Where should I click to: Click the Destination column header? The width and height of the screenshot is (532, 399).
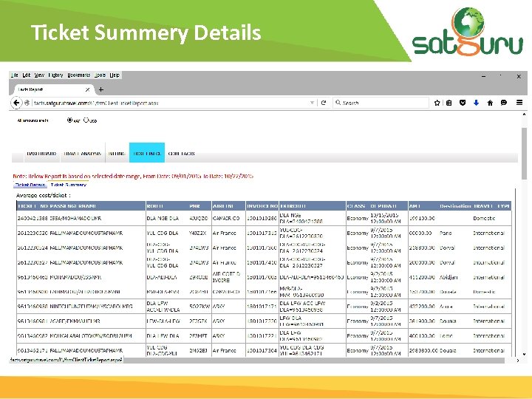455,206
